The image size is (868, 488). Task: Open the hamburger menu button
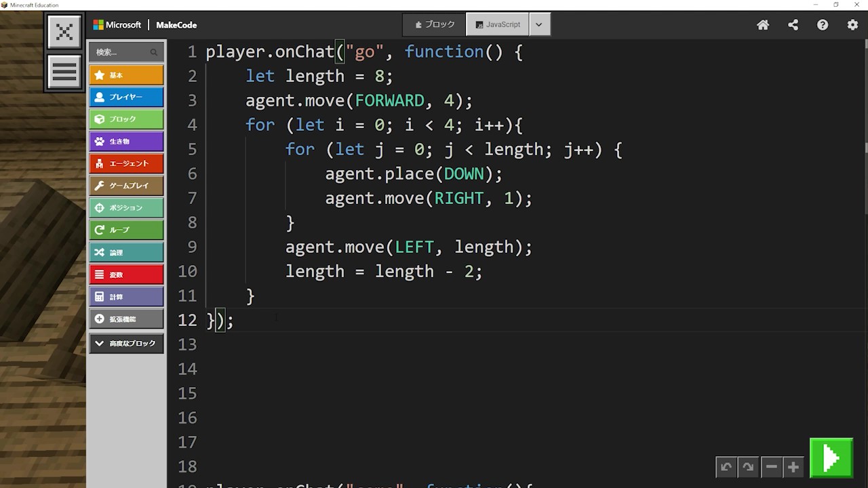coord(64,72)
